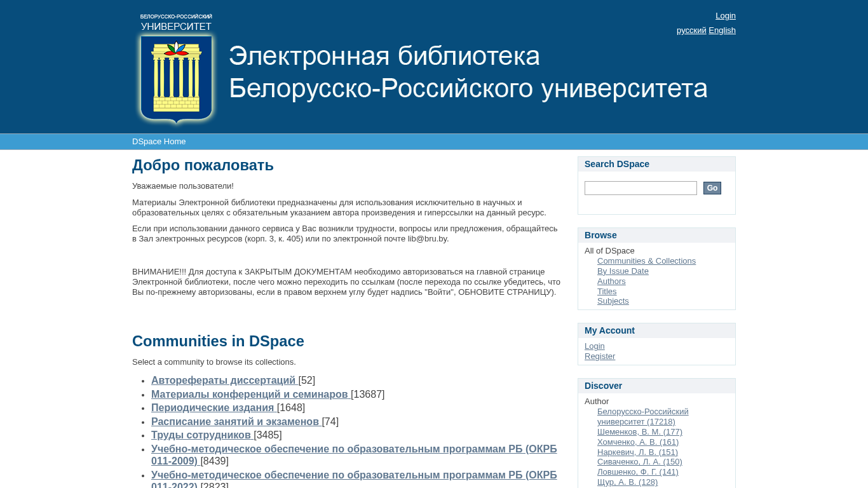Focus the Search DSpace input field

(641, 188)
